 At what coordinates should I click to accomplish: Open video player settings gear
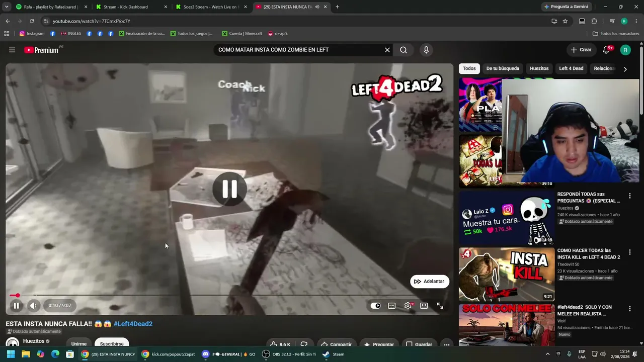(x=408, y=306)
